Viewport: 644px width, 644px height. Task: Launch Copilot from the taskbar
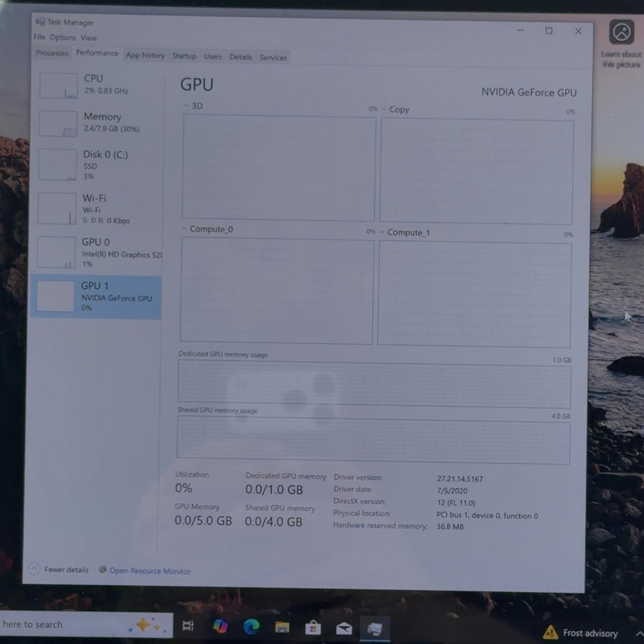220,626
